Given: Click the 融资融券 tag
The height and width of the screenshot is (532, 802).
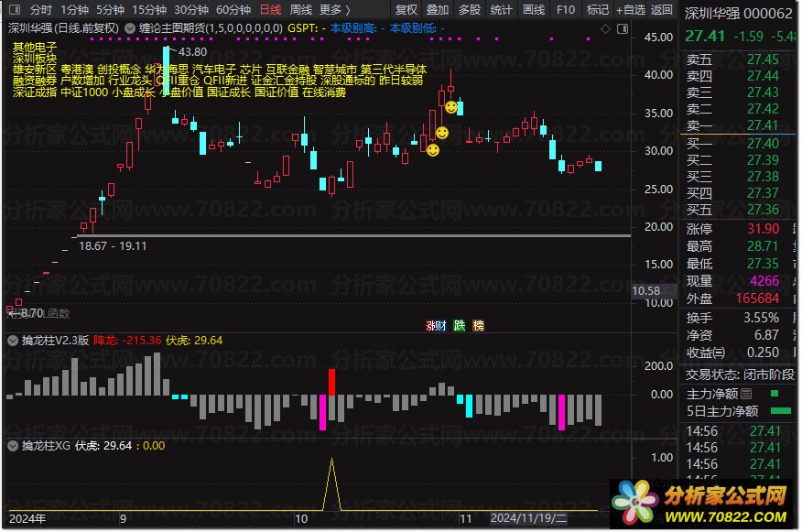Looking at the screenshot, I should coord(35,81).
